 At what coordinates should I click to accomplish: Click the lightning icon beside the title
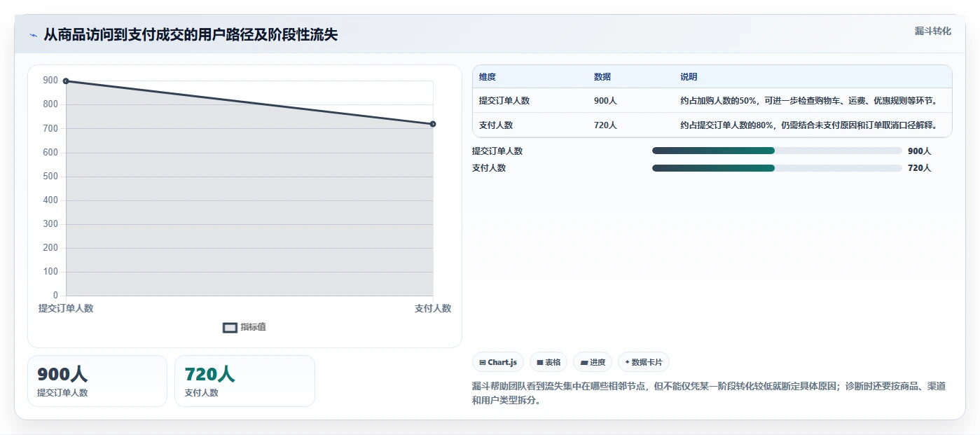tap(33, 35)
